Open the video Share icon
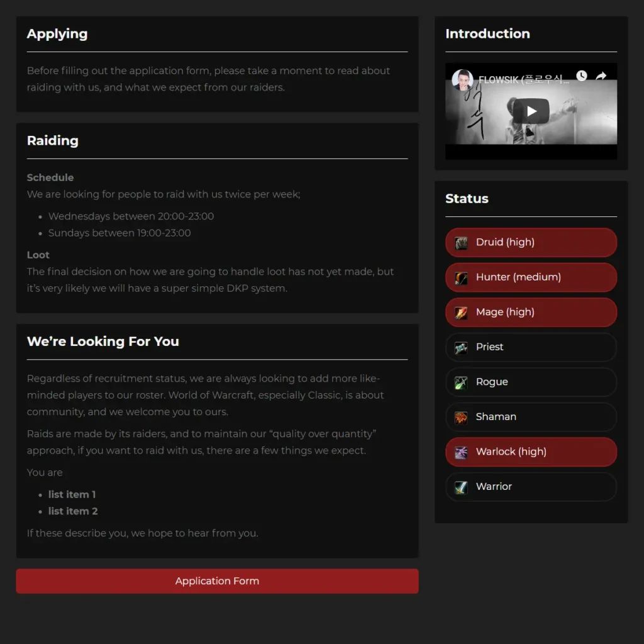644x644 pixels. (601, 75)
